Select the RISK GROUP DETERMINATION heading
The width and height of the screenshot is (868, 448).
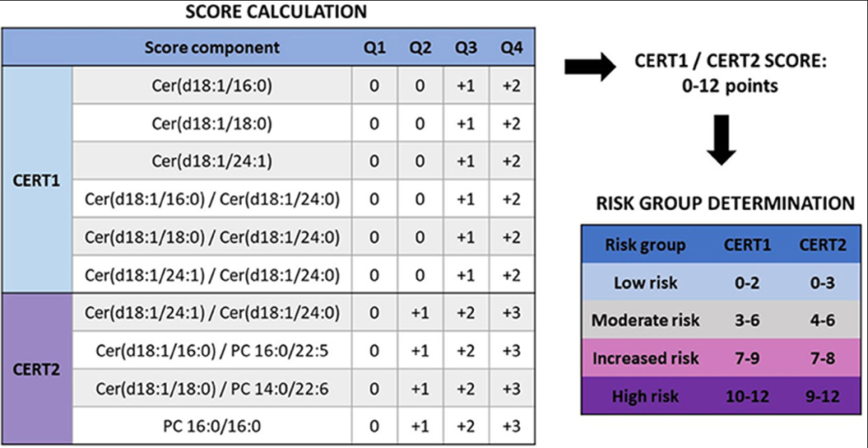tap(725, 203)
